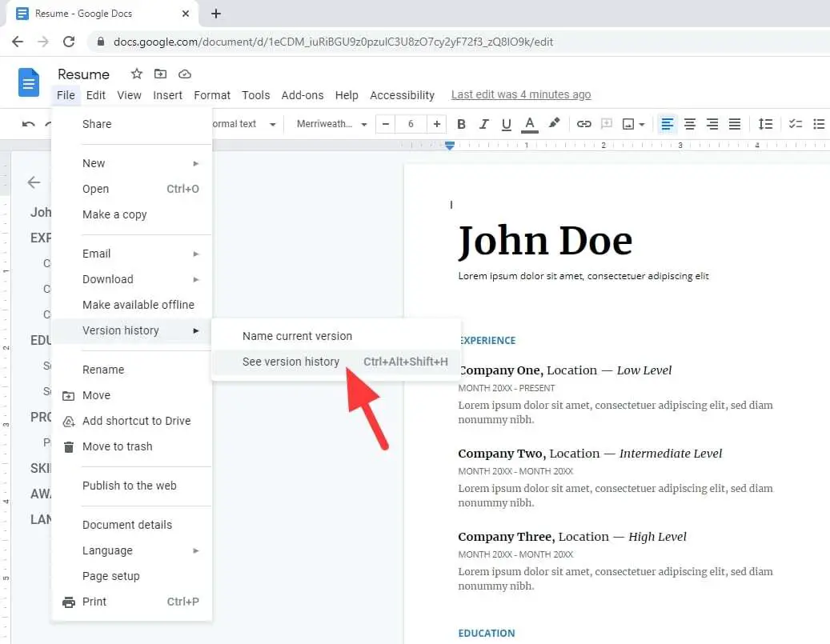Apply a checklist
Screen dimensions: 830x644
pos(795,124)
